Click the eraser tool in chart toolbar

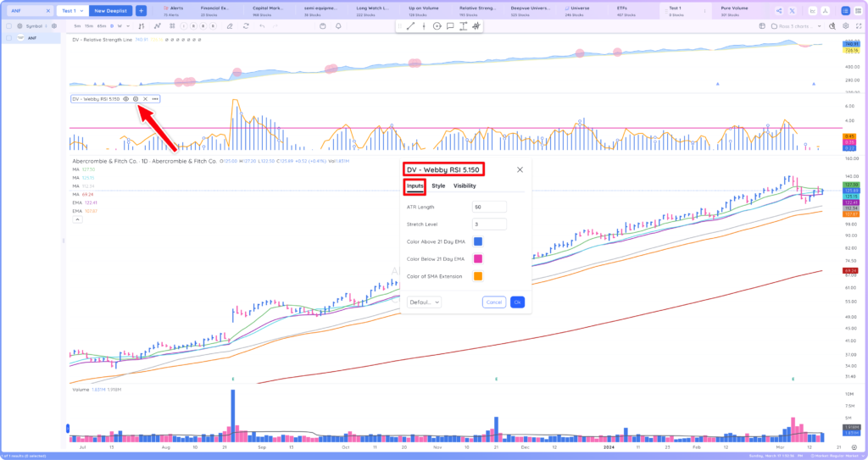coord(230,26)
